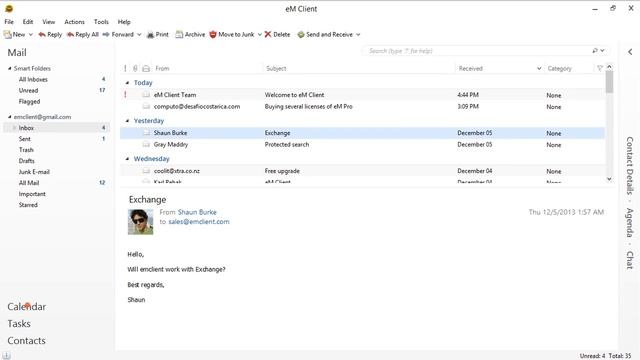Click the message list scrollbar down arrow
This screenshot has width=640, height=360.
tap(609, 179)
